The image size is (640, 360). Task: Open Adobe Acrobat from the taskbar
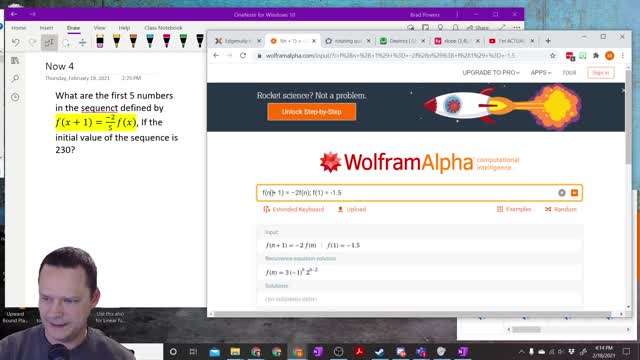[359, 351]
